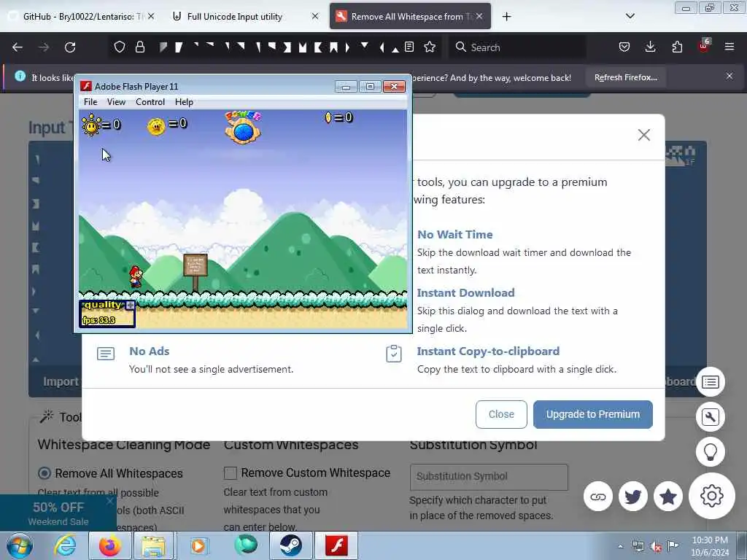Open Windows Explorer folder from taskbar
Viewport: 747px width, 560px height.
click(x=152, y=545)
